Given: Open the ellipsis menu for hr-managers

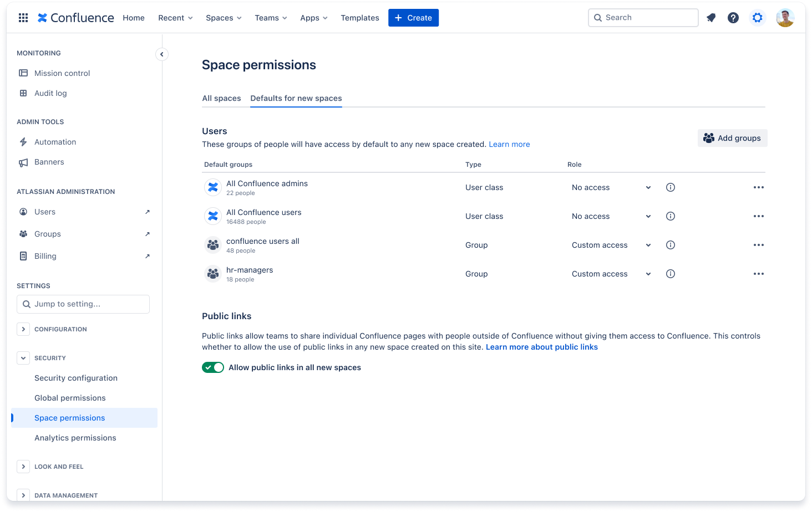Looking at the screenshot, I should coord(758,273).
